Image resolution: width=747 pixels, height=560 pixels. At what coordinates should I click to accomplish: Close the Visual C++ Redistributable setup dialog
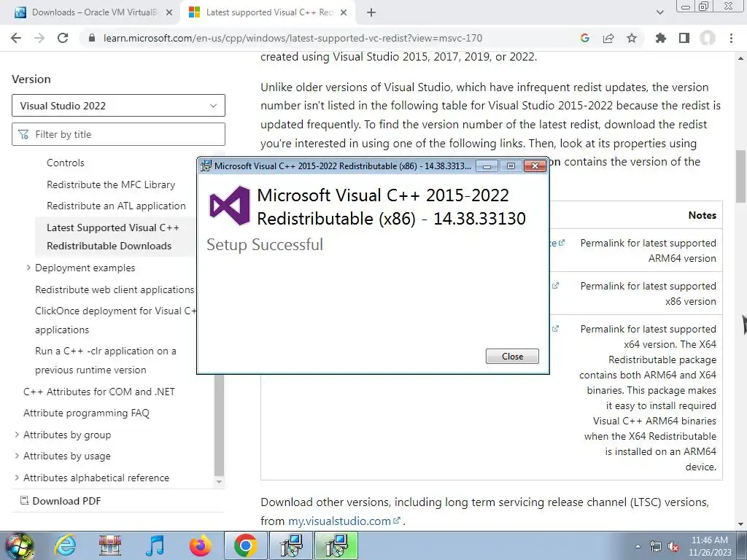click(512, 356)
